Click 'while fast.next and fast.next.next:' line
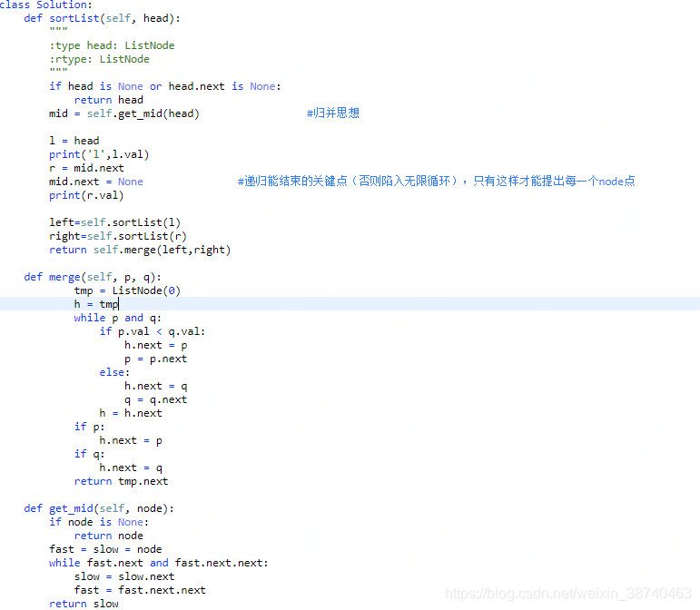 pos(159,563)
